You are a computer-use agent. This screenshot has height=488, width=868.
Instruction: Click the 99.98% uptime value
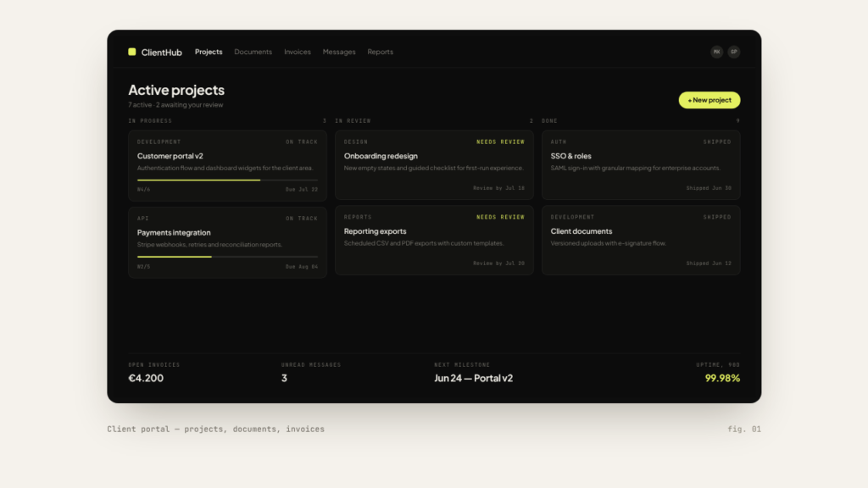click(x=722, y=378)
